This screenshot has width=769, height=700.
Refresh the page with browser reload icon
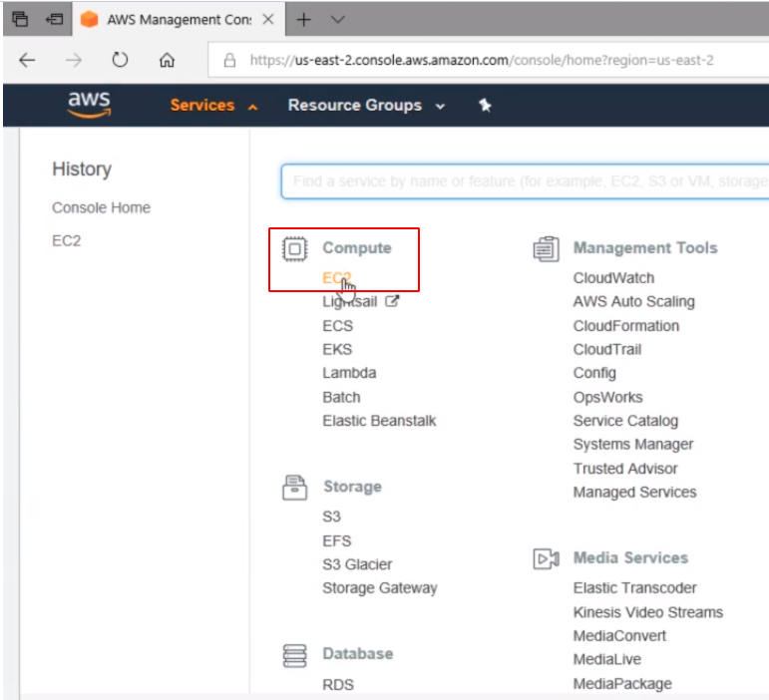(x=120, y=60)
